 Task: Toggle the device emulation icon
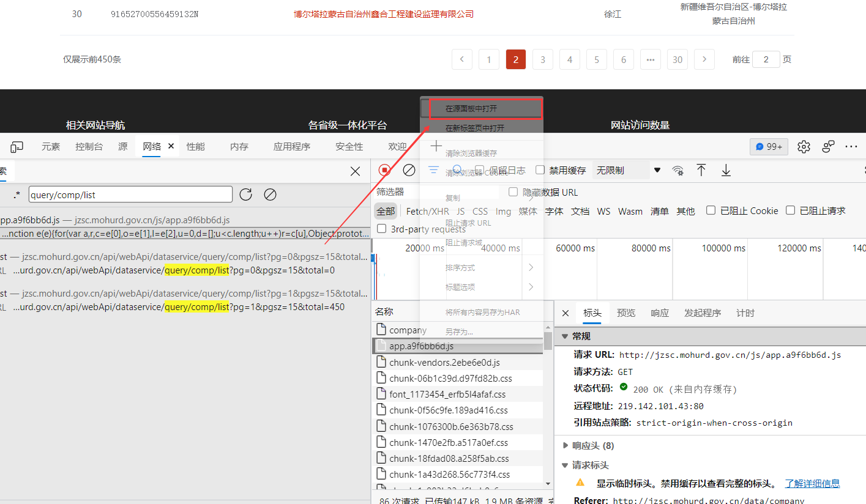pos(17,147)
